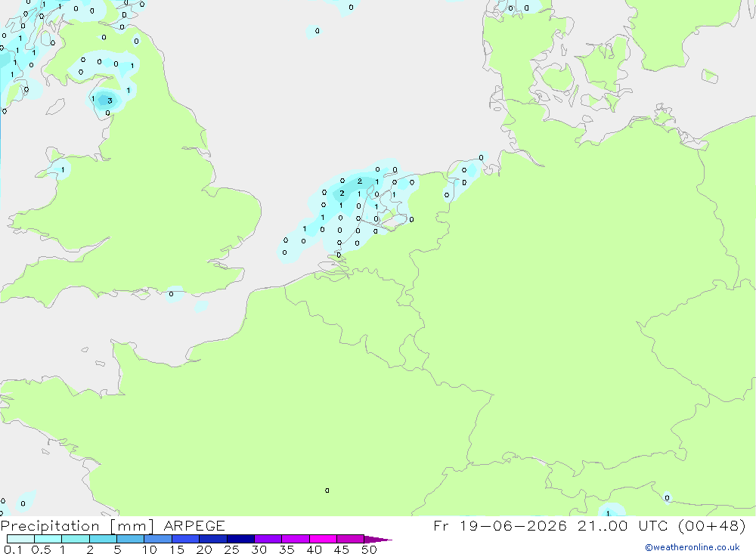The image size is (756, 554).
Task: Click the '3' precipitation value over northern England
Action: point(110,101)
